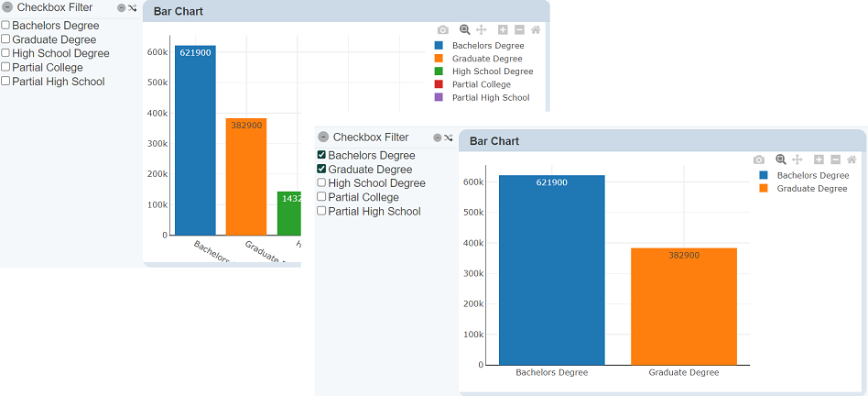Toggle Partial High School legend entry in the chart
Viewport: 868px width, 396px height.
click(490, 97)
